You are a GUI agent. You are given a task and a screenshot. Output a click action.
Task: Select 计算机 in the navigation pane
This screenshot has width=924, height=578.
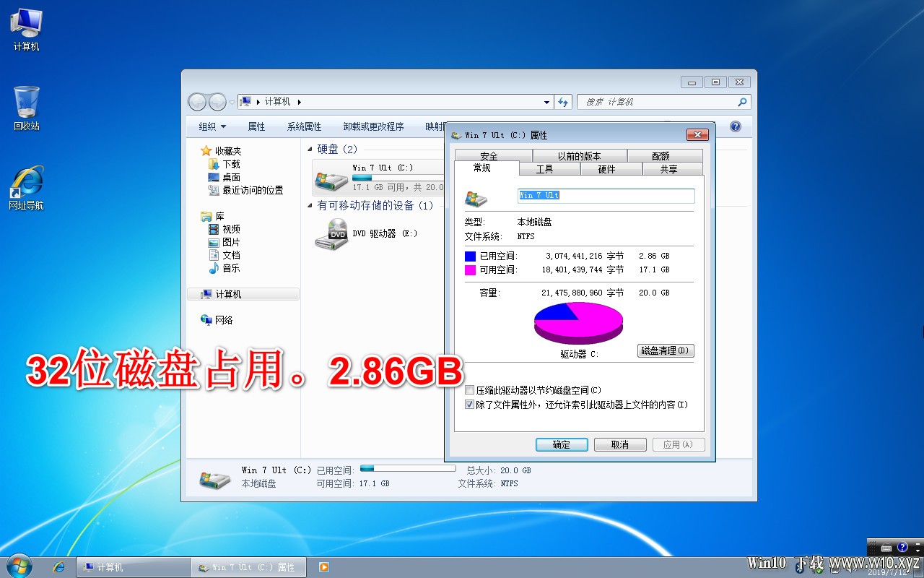tap(243, 294)
